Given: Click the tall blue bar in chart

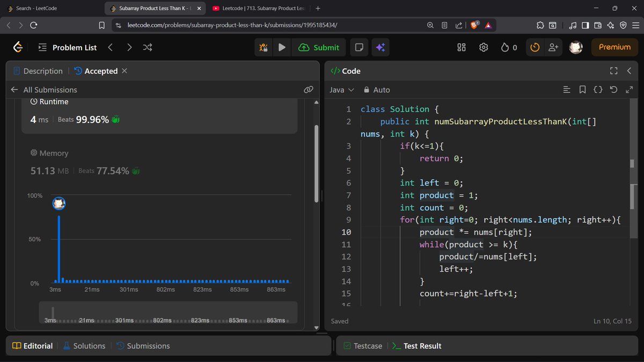Looking at the screenshot, I should coord(59,249).
